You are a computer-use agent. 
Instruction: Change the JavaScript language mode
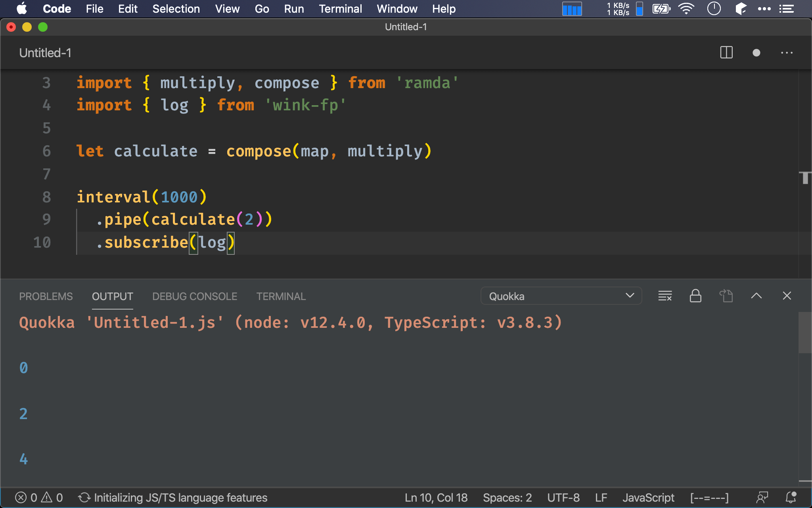pyautogui.click(x=648, y=498)
